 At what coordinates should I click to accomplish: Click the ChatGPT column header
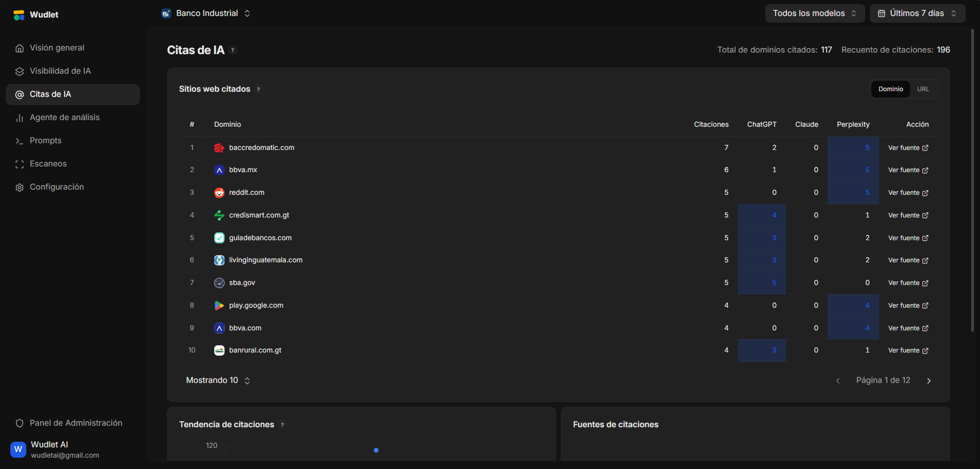(762, 124)
